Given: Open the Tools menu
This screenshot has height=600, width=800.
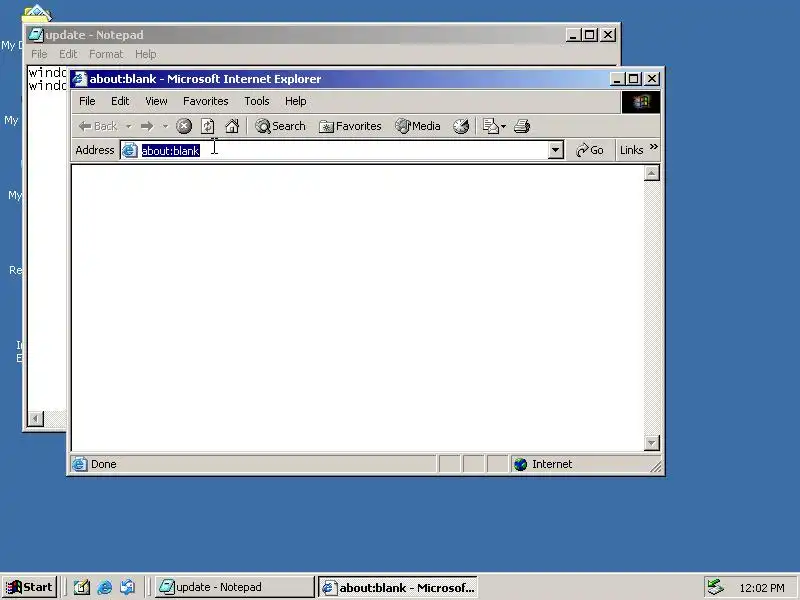Looking at the screenshot, I should coord(257,101).
